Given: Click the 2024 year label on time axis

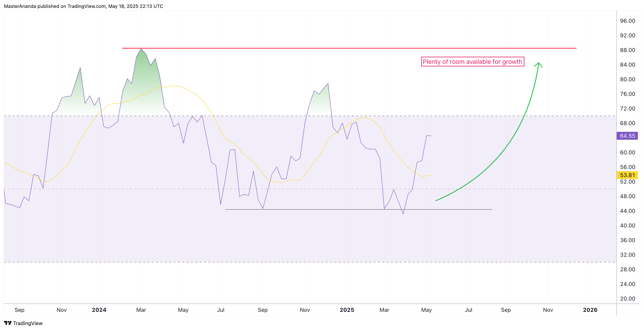Looking at the screenshot, I should tap(99, 310).
